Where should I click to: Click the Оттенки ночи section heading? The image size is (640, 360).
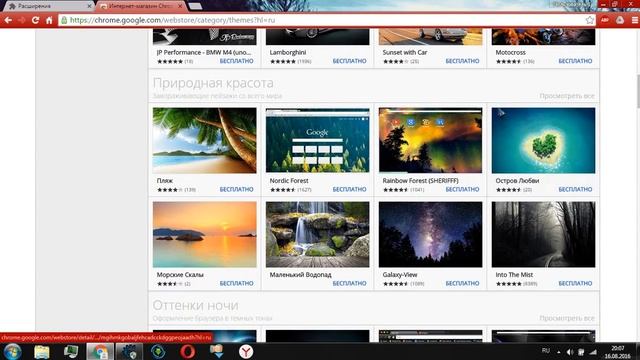click(x=196, y=305)
